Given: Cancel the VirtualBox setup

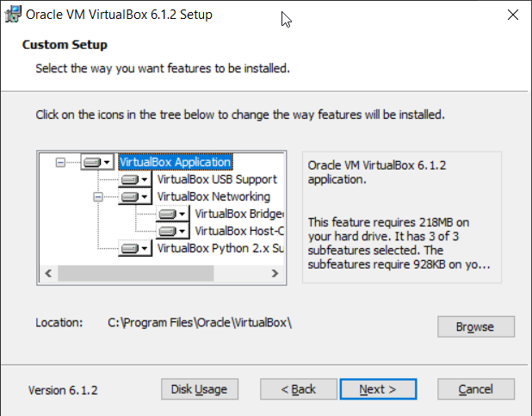Looking at the screenshot, I should (x=475, y=389).
